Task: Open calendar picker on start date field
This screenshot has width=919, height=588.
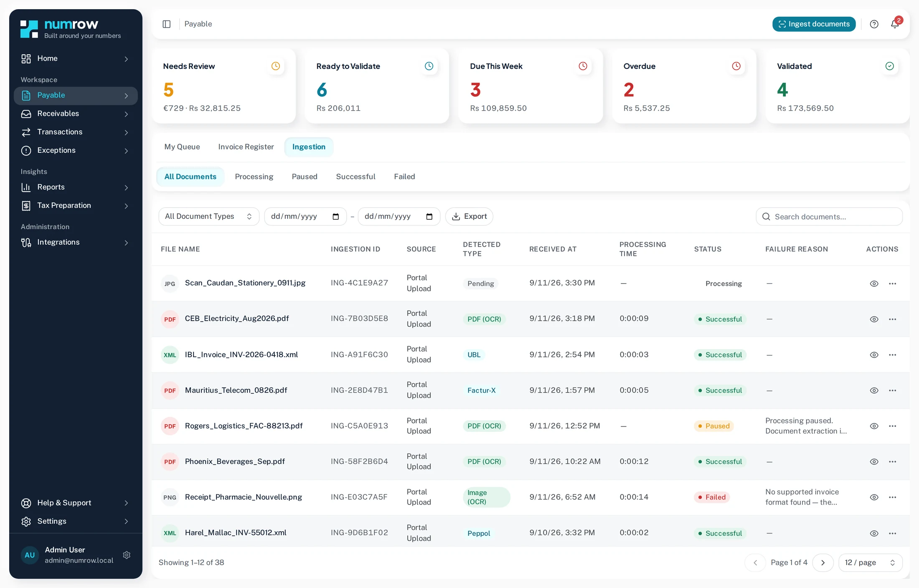Action: (335, 216)
